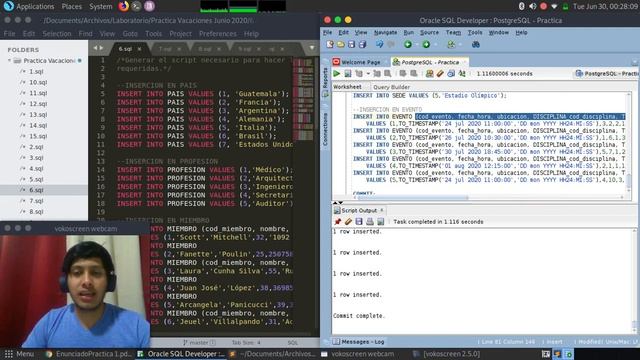The height and width of the screenshot is (360, 640).
Task: Switch to the Query Builder tab
Action: click(x=391, y=87)
